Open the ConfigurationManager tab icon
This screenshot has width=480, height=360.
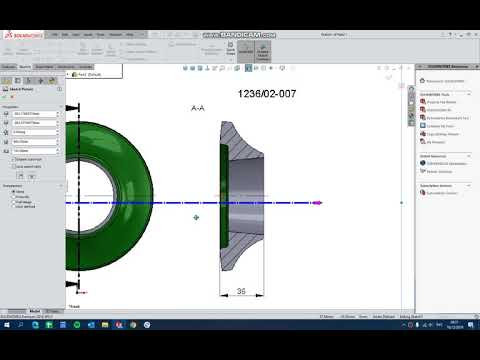(29, 81)
